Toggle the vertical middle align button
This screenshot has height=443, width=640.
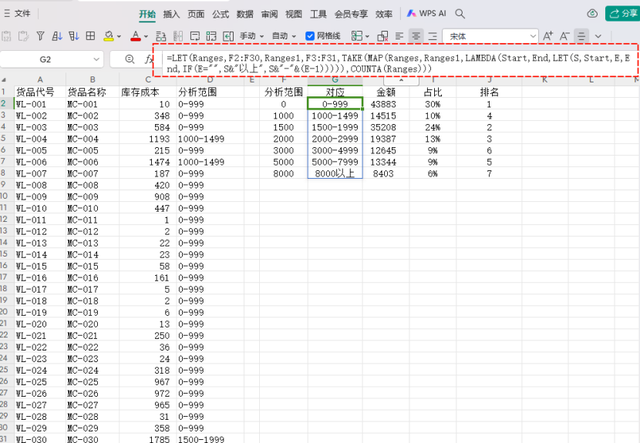(581, 36)
